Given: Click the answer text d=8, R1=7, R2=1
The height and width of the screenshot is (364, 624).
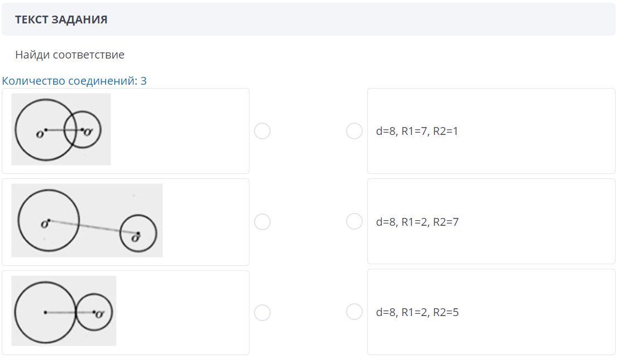Looking at the screenshot, I should 417,132.
